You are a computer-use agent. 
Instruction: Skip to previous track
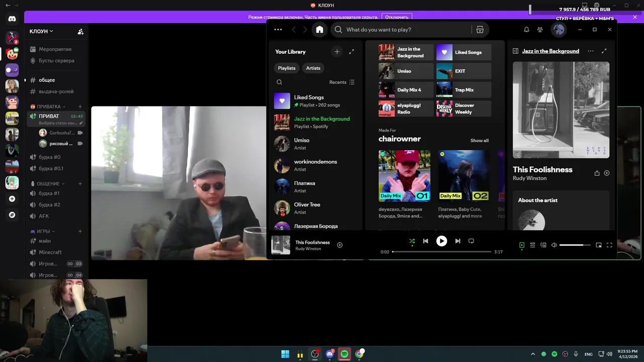click(426, 241)
